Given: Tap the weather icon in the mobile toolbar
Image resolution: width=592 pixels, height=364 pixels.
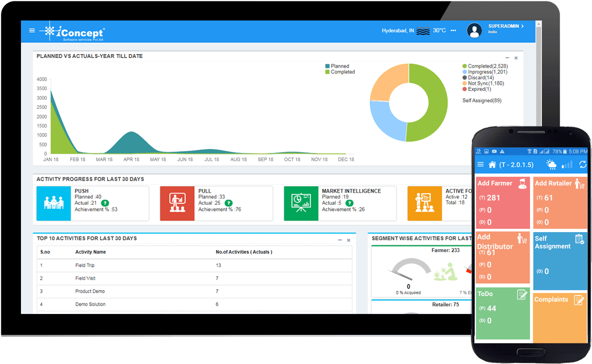Looking at the screenshot, I should coord(551,164).
